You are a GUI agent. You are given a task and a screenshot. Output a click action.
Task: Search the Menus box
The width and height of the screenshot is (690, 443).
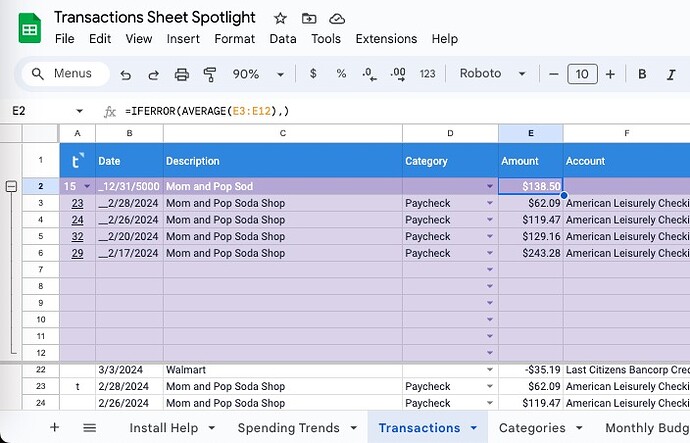[65, 73]
